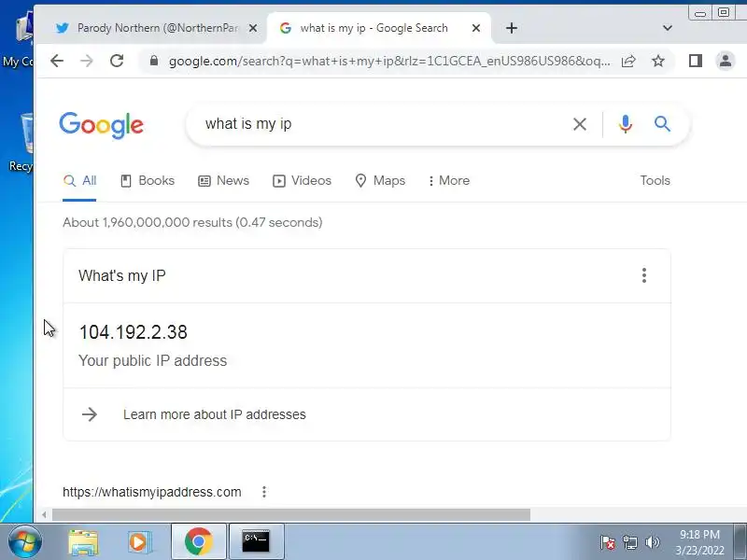Screen dimensions: 747x560
Task: Click Learn more about IP addresses
Action: coord(215,414)
